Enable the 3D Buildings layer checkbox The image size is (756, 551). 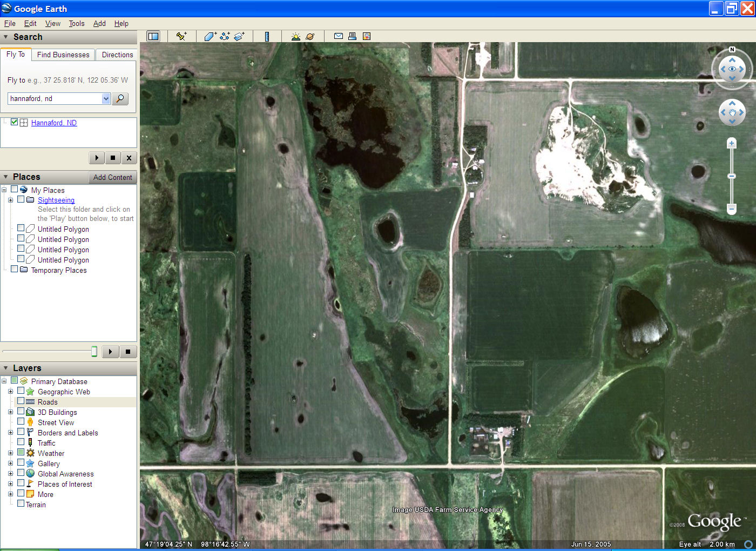pos(21,411)
